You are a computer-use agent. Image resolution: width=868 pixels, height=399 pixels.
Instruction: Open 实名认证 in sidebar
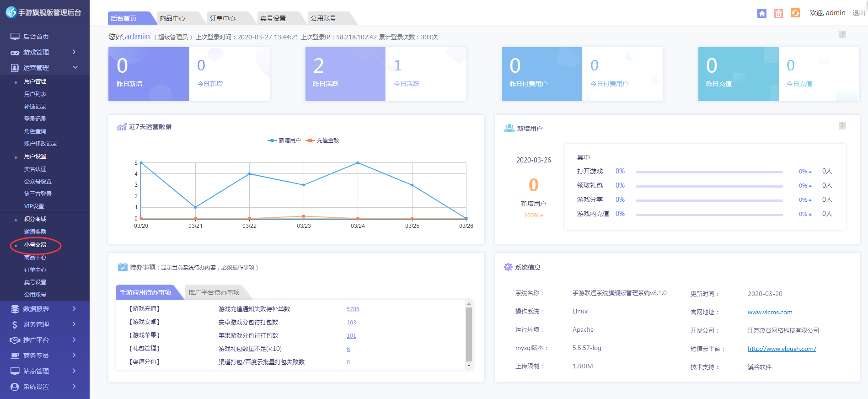pyautogui.click(x=35, y=169)
